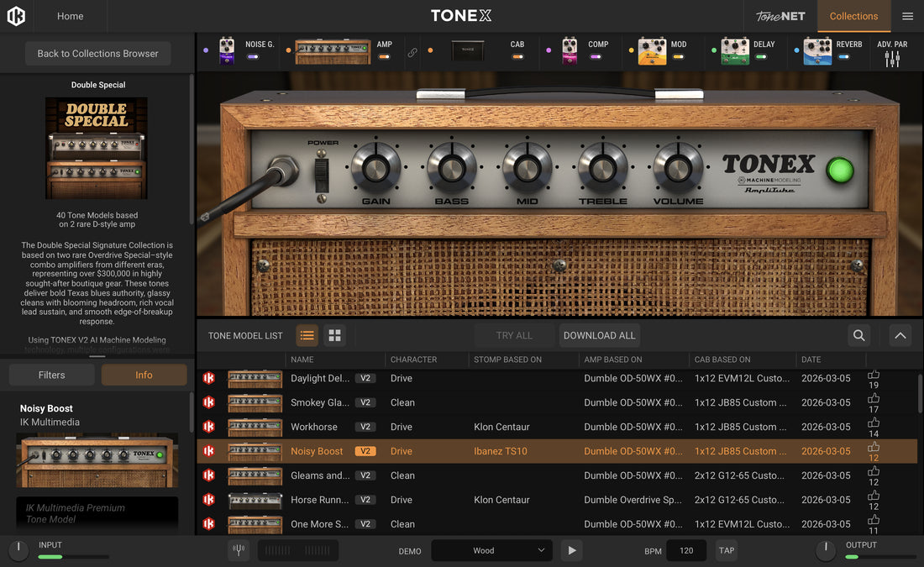Viewport: 924px width, 567px height.
Task: Click the OUTPUT level knob
Action: point(826,550)
